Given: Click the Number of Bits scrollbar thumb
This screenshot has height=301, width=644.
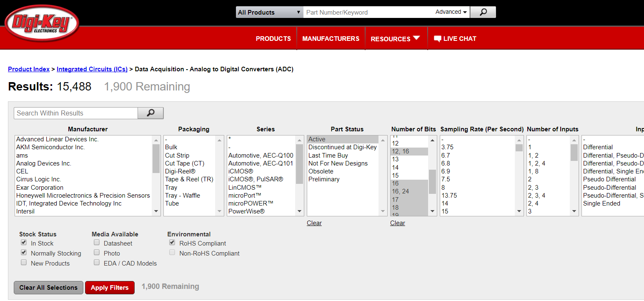Looking at the screenshot, I should [x=432, y=182].
